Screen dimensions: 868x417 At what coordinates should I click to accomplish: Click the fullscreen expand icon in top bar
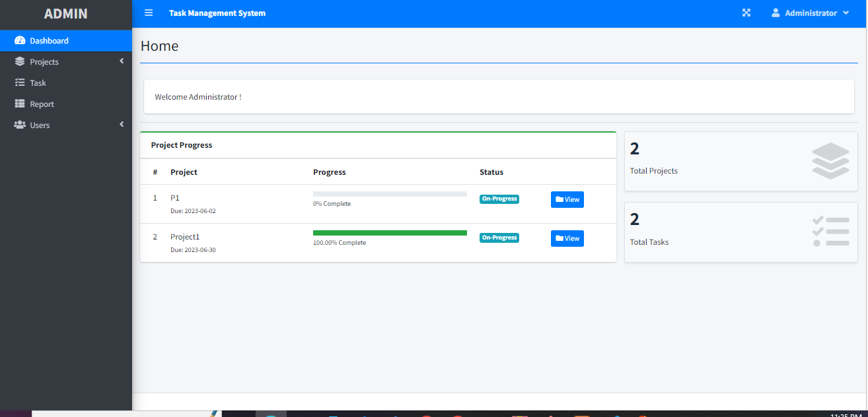[x=746, y=13]
